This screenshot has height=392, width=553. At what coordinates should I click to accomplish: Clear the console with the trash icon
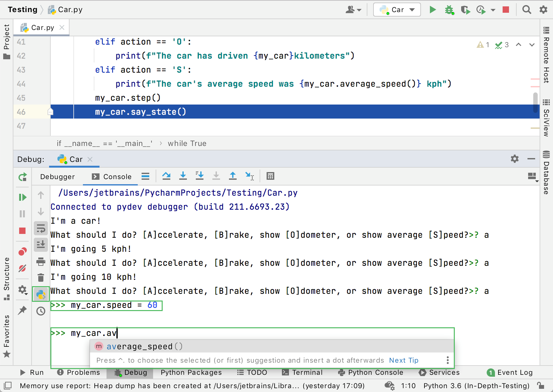click(41, 277)
